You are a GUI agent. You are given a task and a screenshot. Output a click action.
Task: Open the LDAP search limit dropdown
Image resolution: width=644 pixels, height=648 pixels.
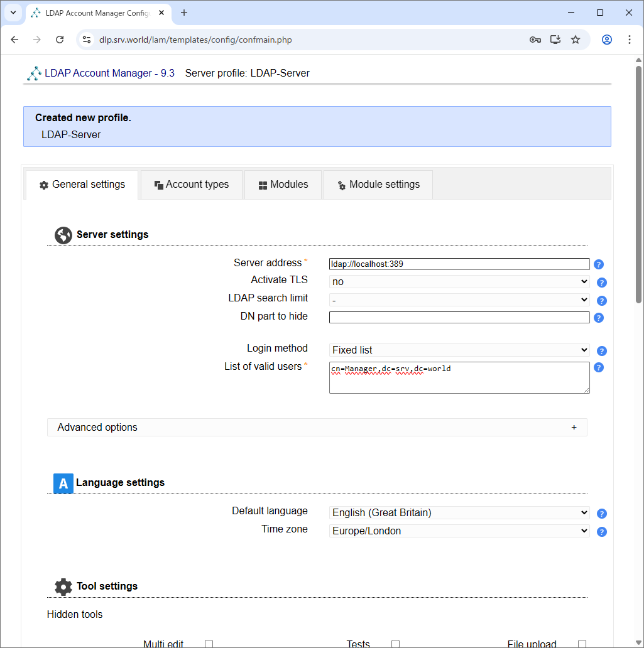(x=459, y=300)
